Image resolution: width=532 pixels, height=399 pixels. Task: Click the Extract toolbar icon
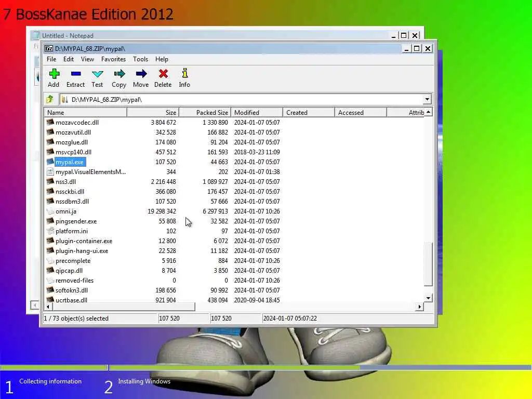point(76,74)
